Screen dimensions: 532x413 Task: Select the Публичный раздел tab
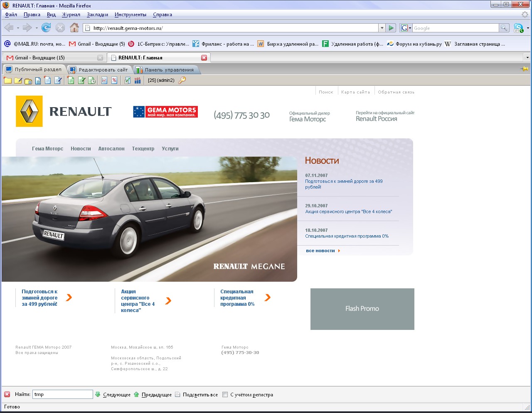coord(34,69)
